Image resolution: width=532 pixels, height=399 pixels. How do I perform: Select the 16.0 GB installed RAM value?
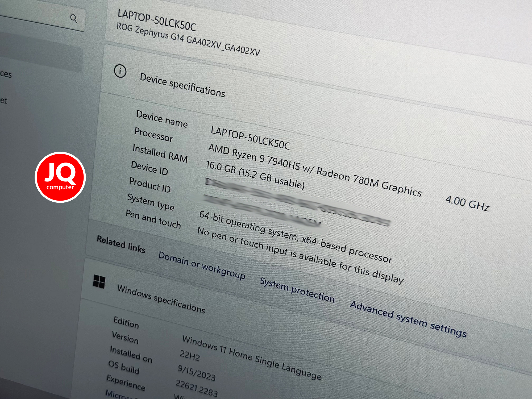(255, 175)
